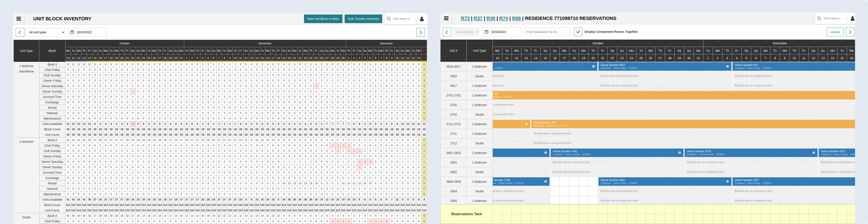
Task: Open the All unit types dropdown on the inventory panel
Action: click(x=46, y=32)
